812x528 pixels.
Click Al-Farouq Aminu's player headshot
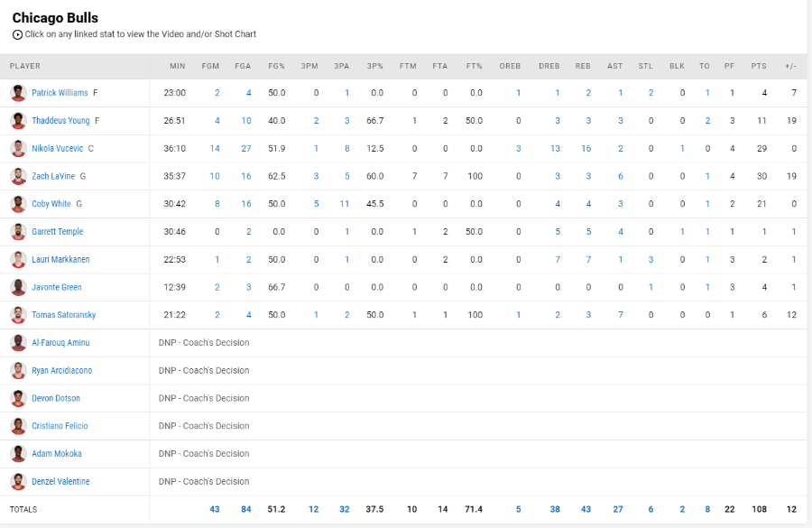click(18, 342)
